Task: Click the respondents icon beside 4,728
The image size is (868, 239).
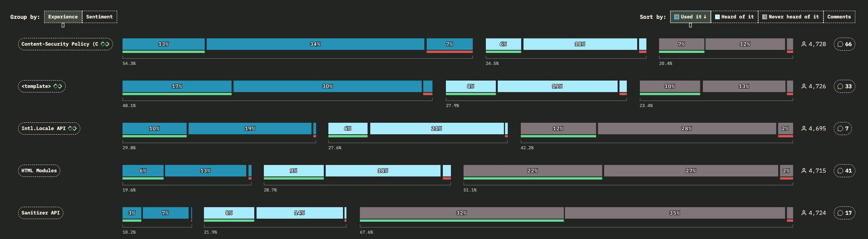Action: click(x=804, y=44)
